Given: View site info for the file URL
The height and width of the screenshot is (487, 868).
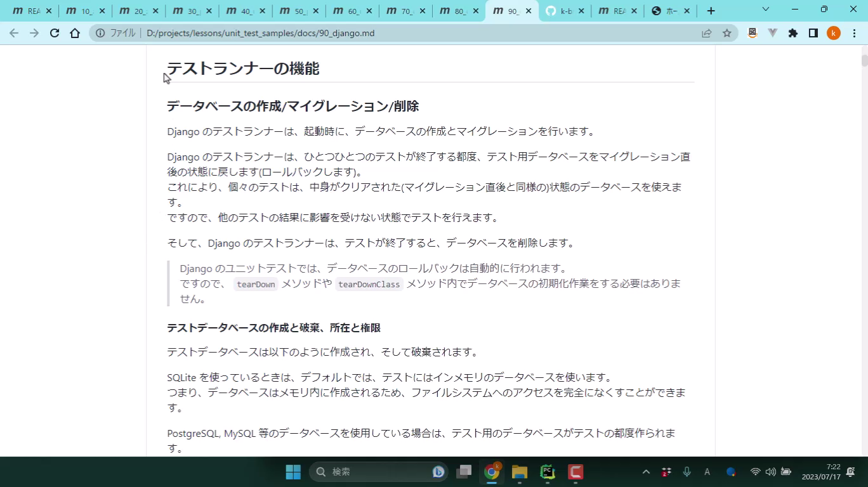Looking at the screenshot, I should 101,33.
